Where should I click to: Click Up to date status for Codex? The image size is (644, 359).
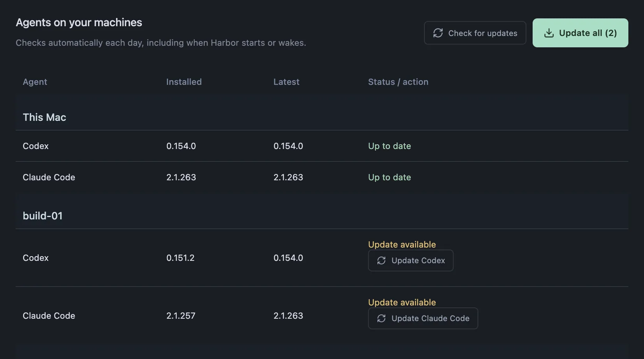pyautogui.click(x=390, y=146)
